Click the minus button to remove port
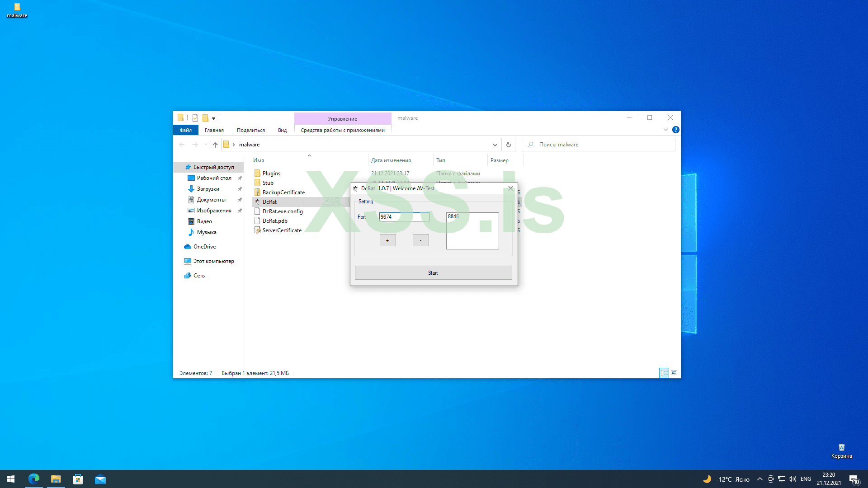Screen dimensions: 868x488 pos(420,240)
